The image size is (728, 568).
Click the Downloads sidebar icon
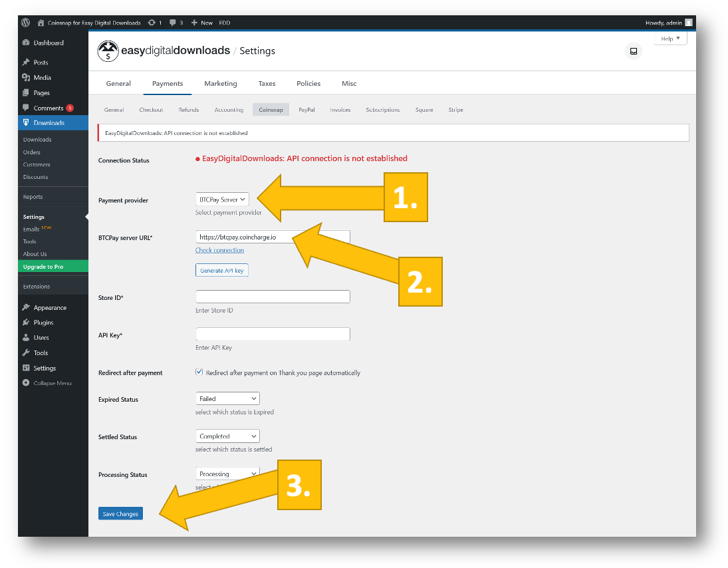[26, 122]
